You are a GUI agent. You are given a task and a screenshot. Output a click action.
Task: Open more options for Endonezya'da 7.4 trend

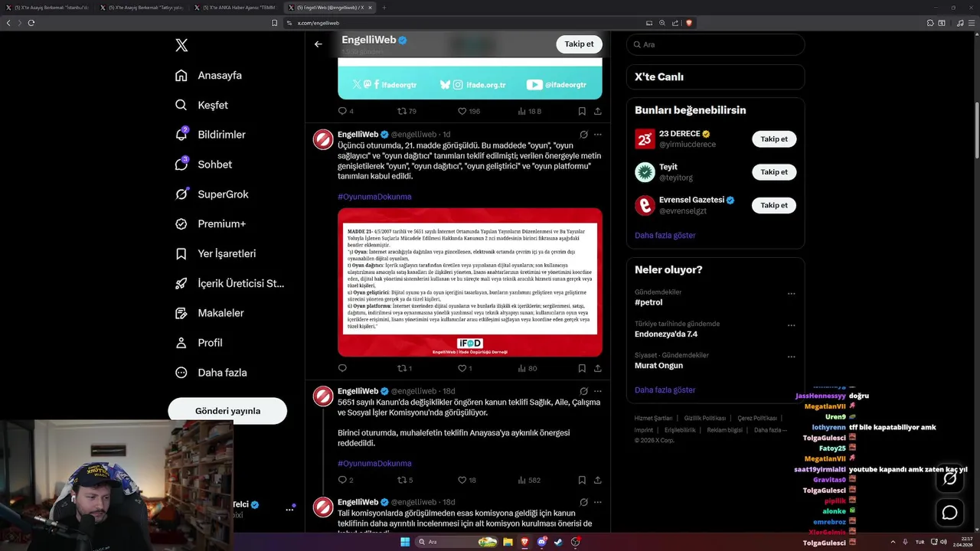click(x=791, y=325)
